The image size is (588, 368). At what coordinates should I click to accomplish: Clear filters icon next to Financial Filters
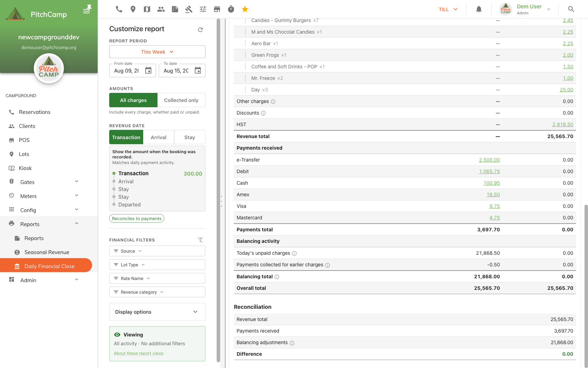coord(200,240)
